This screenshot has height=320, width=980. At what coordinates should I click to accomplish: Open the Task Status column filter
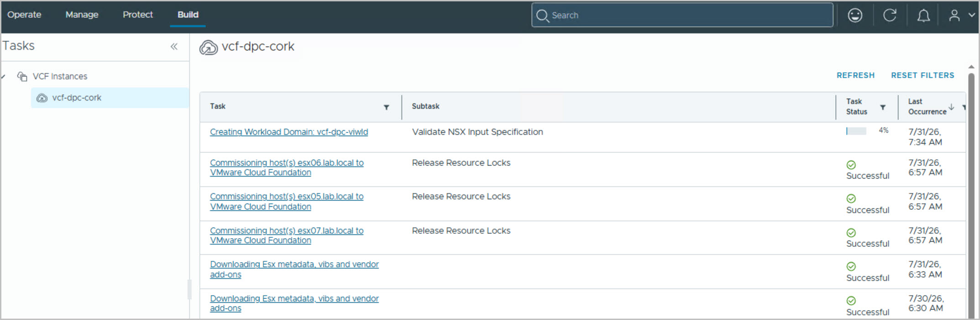click(x=883, y=107)
